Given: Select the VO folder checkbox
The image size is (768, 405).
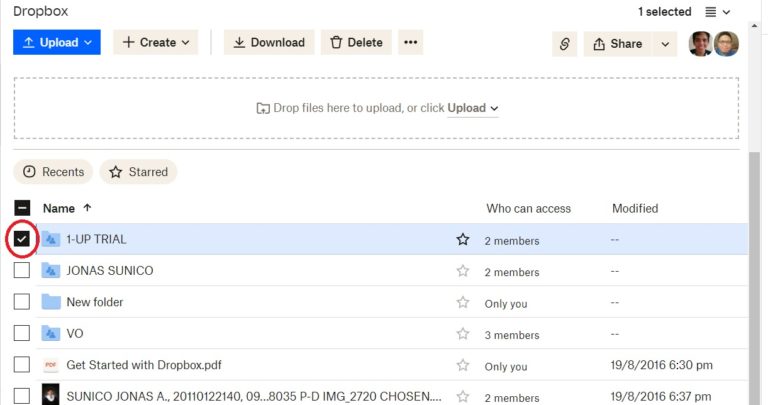Looking at the screenshot, I should 22,333.
